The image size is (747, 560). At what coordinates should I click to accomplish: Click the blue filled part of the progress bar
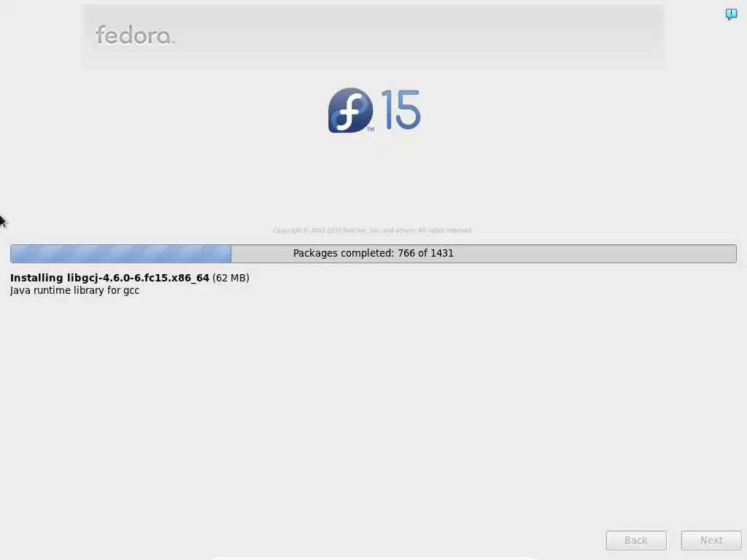coord(120,253)
